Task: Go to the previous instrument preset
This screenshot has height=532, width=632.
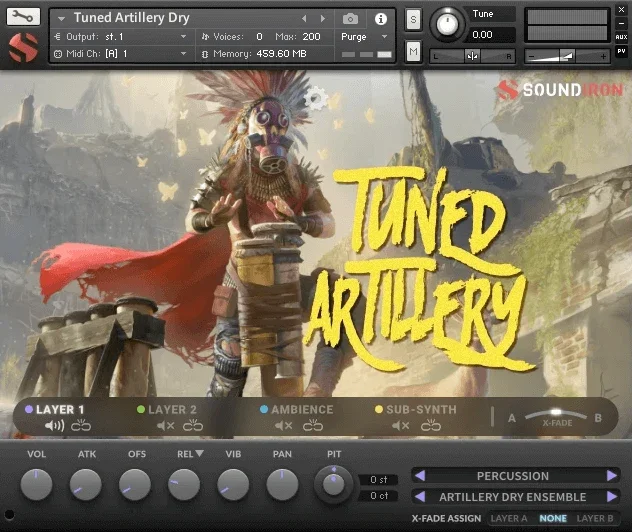Action: (x=304, y=19)
